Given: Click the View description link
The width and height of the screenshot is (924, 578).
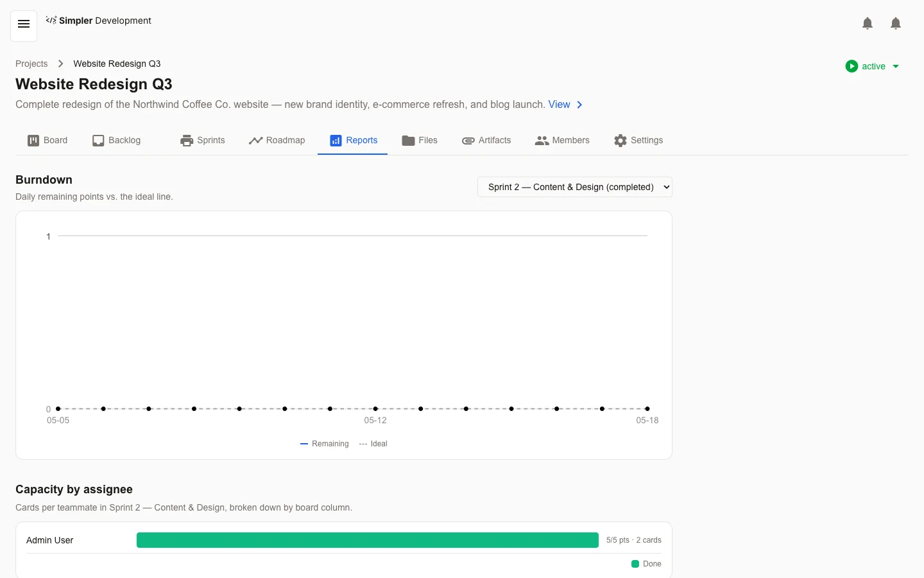Looking at the screenshot, I should point(559,105).
